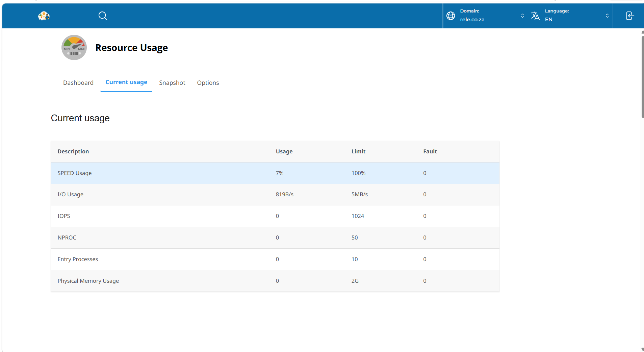Click the home logo icon

click(x=44, y=16)
